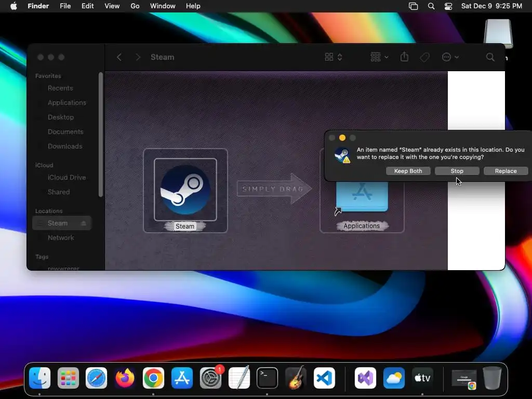Select Shared in the sidebar
The height and width of the screenshot is (399, 532).
[59, 192]
